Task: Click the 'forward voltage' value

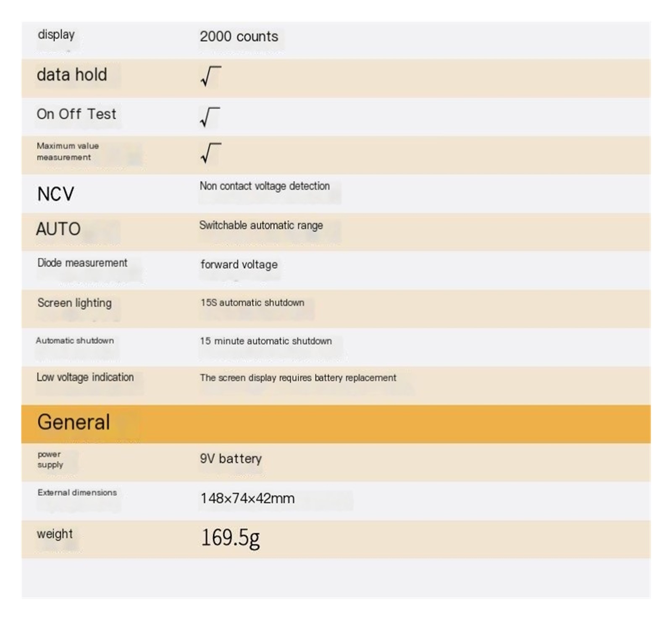Action: (239, 264)
